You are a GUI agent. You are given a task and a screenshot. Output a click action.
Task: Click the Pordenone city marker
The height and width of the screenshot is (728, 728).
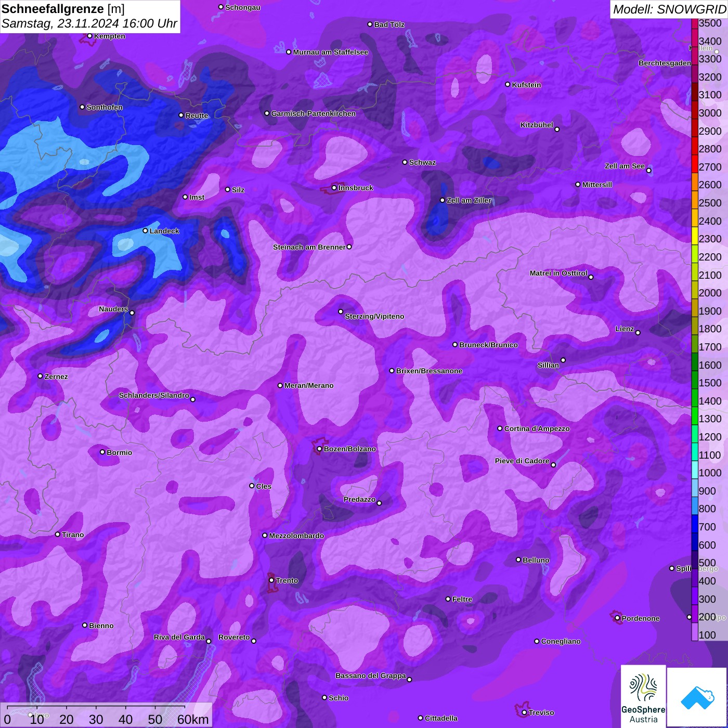click(617, 618)
